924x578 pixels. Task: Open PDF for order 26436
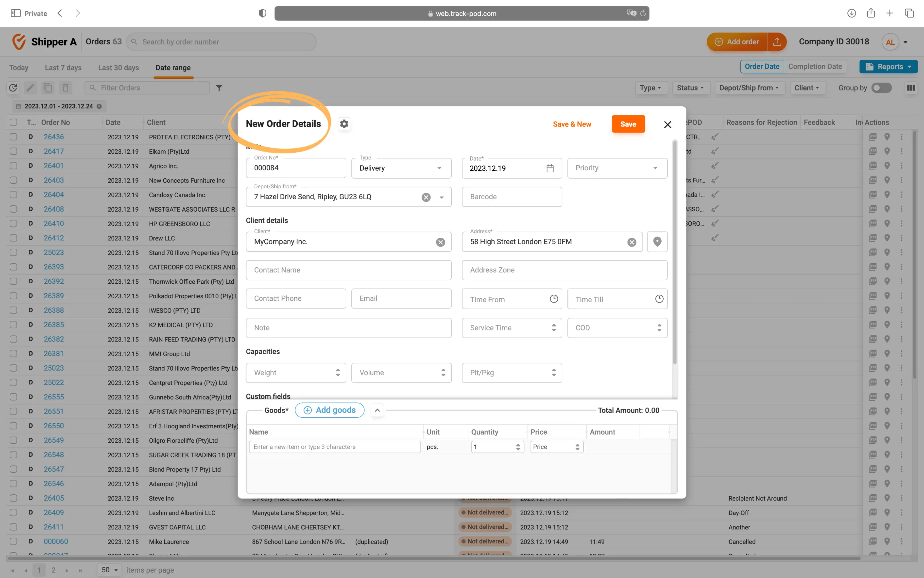(x=873, y=137)
